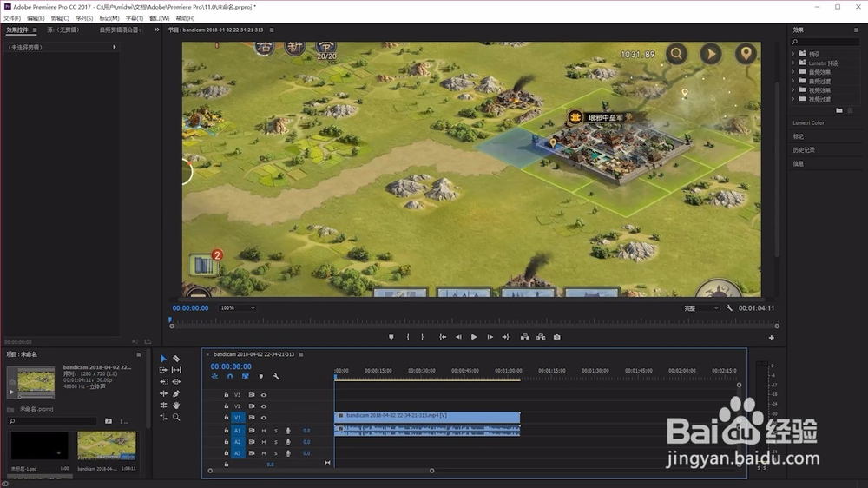Open the 100% zoom level dropdown
Image resolution: width=868 pixels, height=488 pixels.
point(238,308)
